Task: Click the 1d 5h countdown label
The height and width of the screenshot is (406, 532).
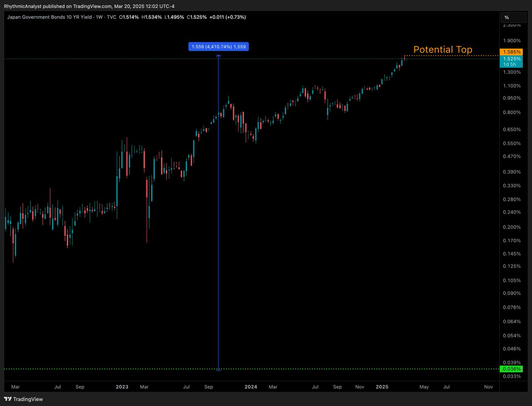Action: click(x=509, y=64)
